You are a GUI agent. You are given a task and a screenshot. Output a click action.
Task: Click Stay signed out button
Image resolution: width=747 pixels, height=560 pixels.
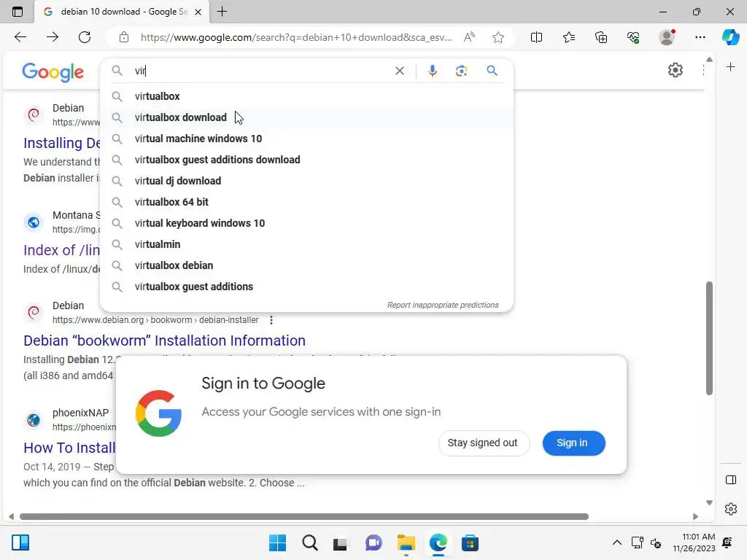click(483, 443)
